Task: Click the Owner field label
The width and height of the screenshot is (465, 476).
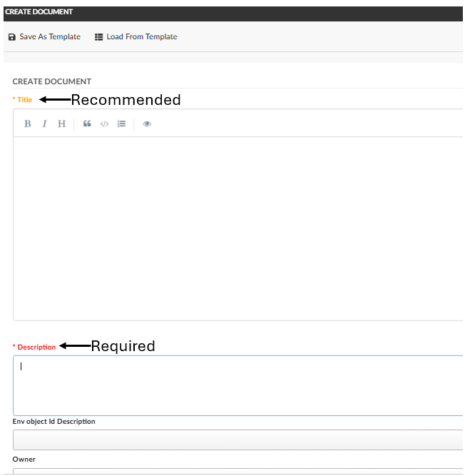Action: [x=24, y=459]
